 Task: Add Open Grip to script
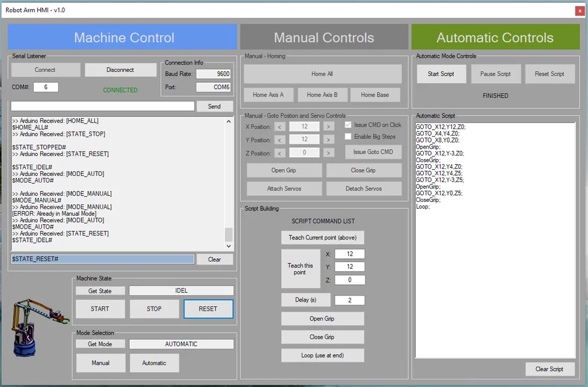tap(322, 318)
